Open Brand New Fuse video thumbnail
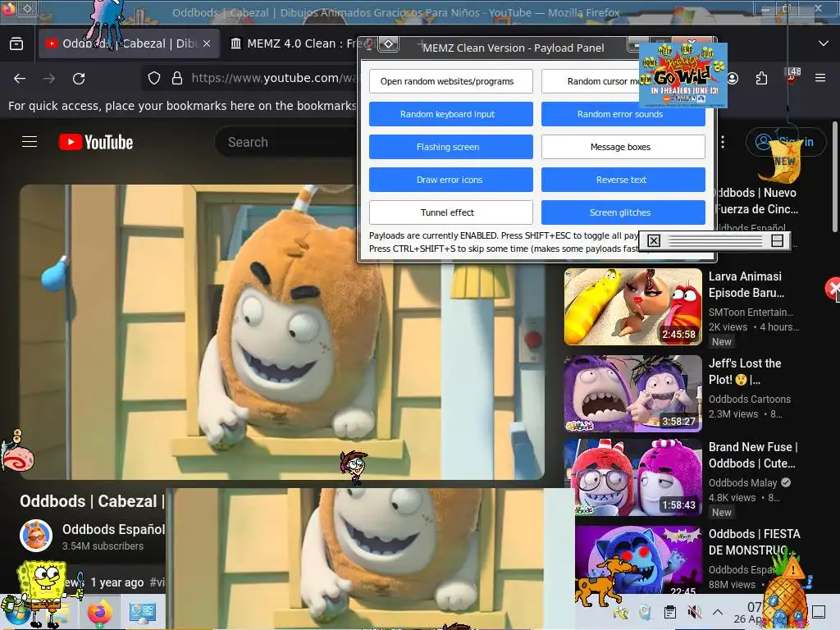This screenshot has width=840, height=630. [x=632, y=477]
